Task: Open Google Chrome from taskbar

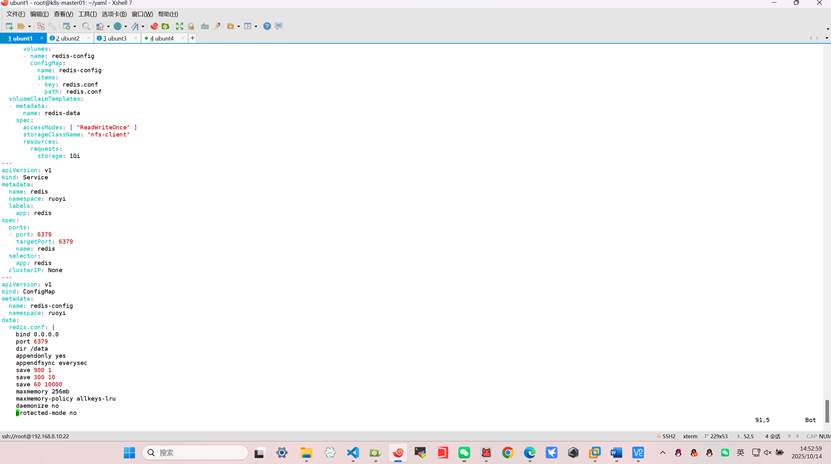Action: pos(508,452)
